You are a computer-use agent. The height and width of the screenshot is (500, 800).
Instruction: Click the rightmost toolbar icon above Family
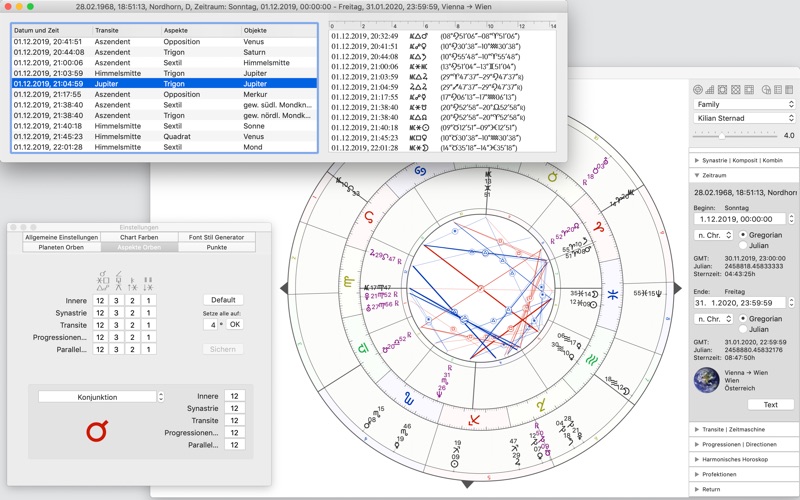[x=789, y=90]
